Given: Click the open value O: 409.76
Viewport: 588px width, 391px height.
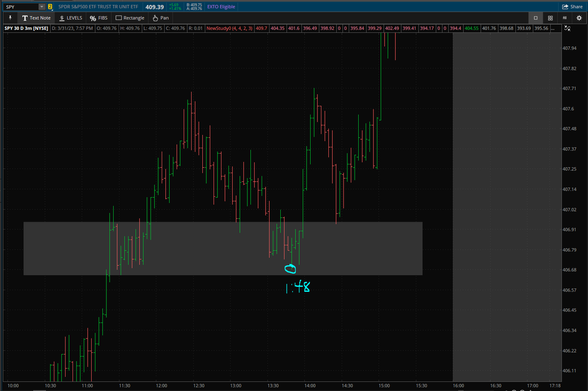Looking at the screenshot, I should coord(106,28).
